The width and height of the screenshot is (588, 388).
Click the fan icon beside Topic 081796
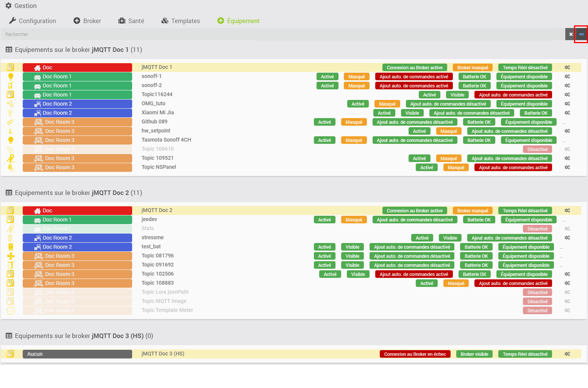point(11,256)
